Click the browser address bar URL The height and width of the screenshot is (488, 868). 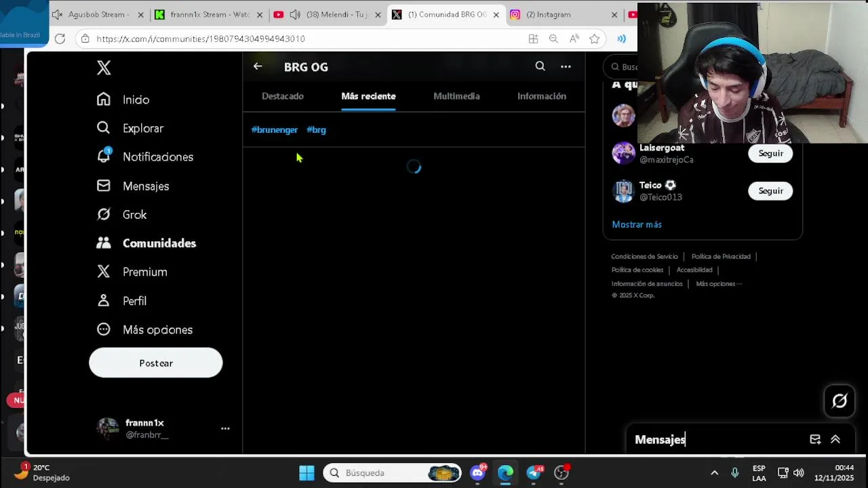coord(201,39)
